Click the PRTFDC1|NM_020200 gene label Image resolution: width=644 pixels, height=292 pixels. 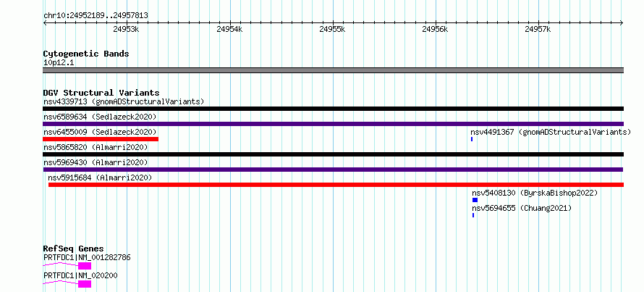[80, 275]
